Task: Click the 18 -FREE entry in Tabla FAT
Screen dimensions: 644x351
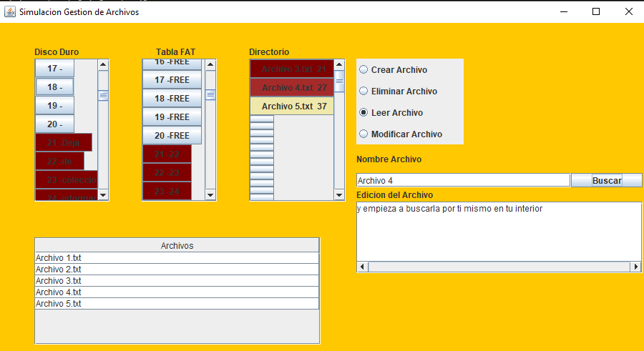Action: pyautogui.click(x=172, y=98)
